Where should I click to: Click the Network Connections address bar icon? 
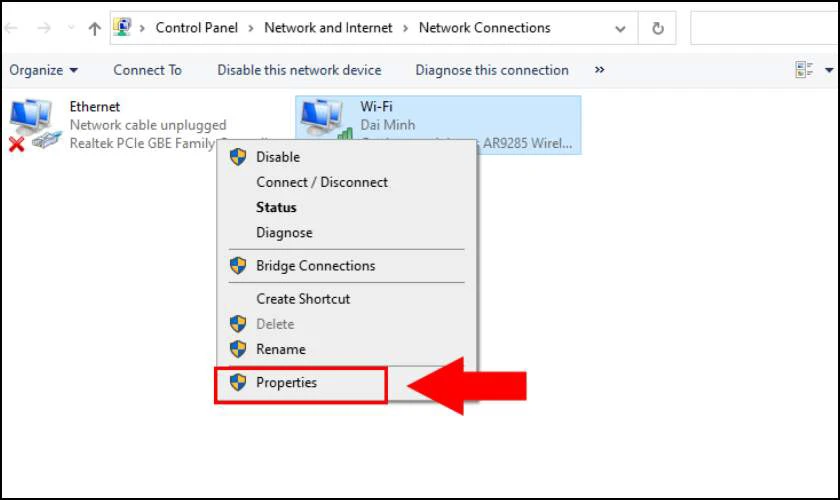pyautogui.click(x=123, y=27)
